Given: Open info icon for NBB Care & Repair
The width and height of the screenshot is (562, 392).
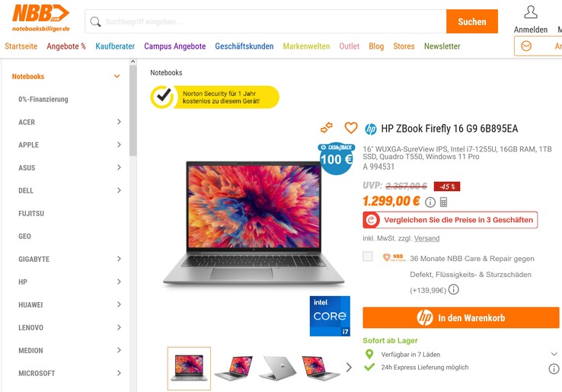Looking at the screenshot, I should [453, 289].
